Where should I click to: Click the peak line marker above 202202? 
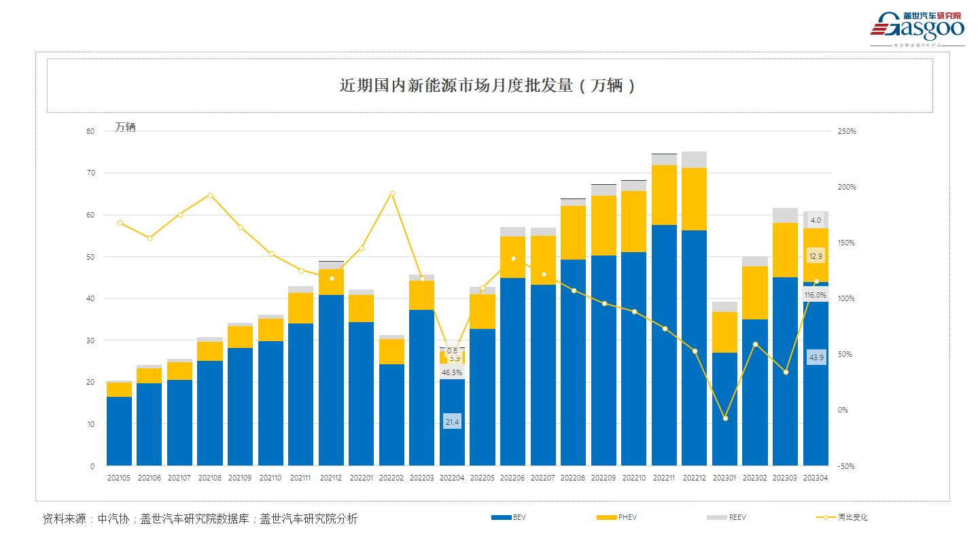(392, 193)
